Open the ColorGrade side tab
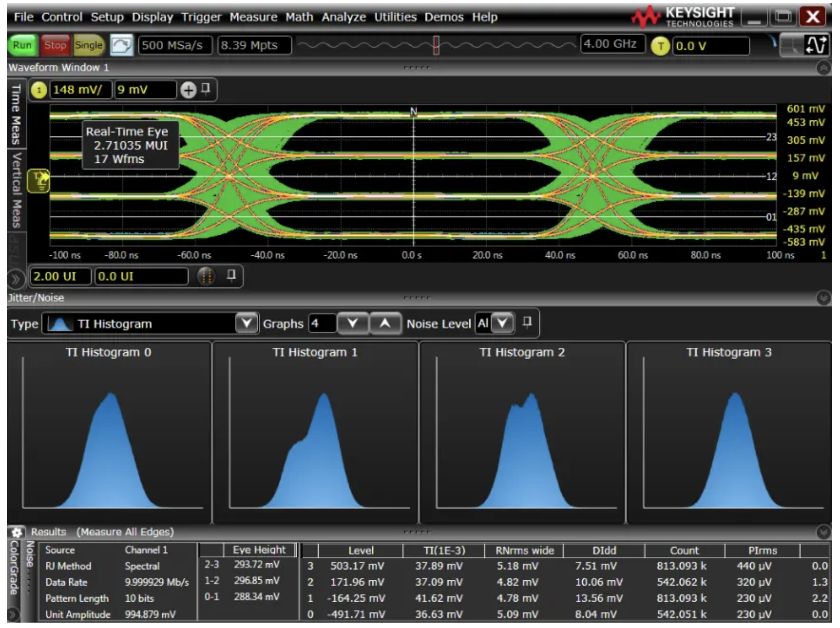Image resolution: width=840 pixels, height=628 pixels. pos(14,568)
